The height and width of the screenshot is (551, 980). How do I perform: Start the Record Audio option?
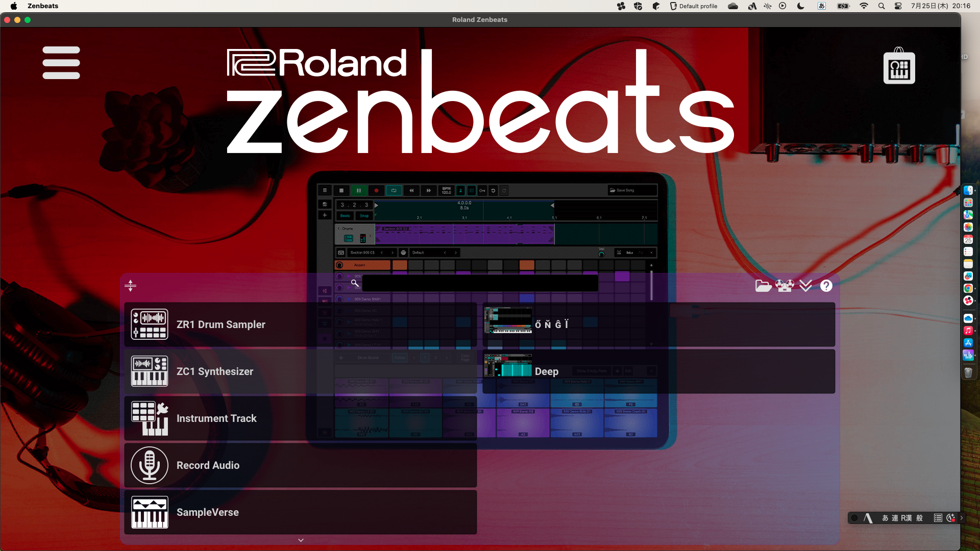300,465
